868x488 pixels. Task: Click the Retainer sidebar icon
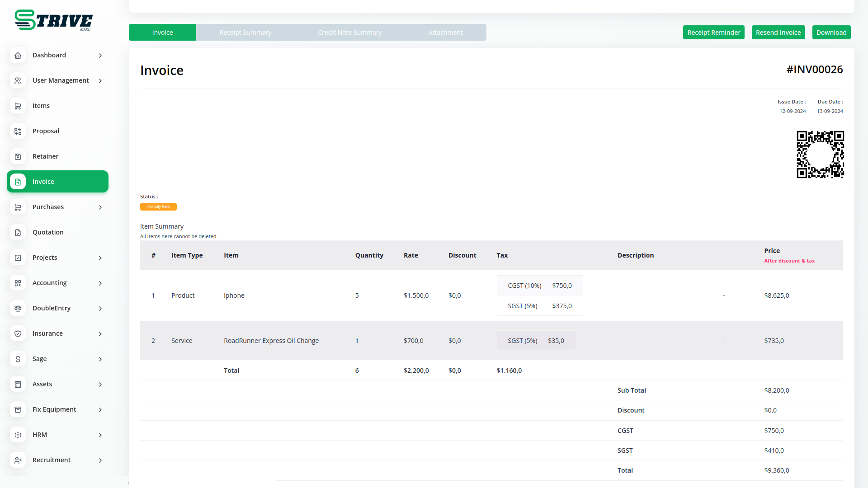tap(18, 156)
